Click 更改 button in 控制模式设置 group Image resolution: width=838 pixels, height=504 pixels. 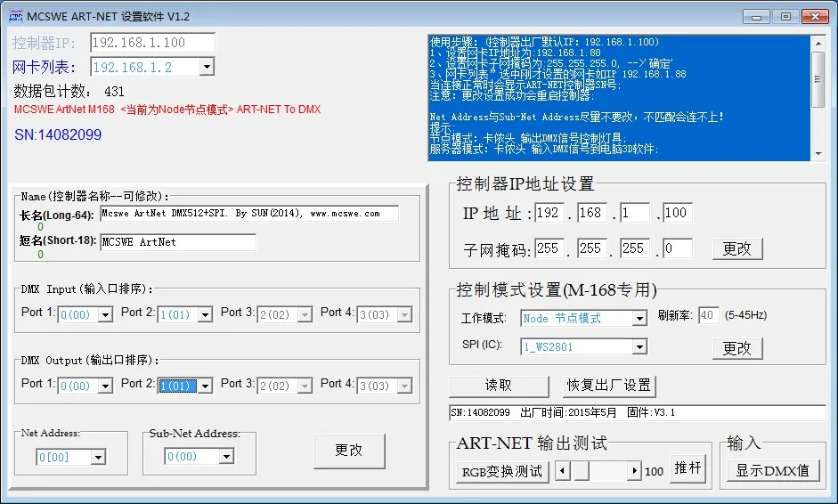(x=737, y=348)
